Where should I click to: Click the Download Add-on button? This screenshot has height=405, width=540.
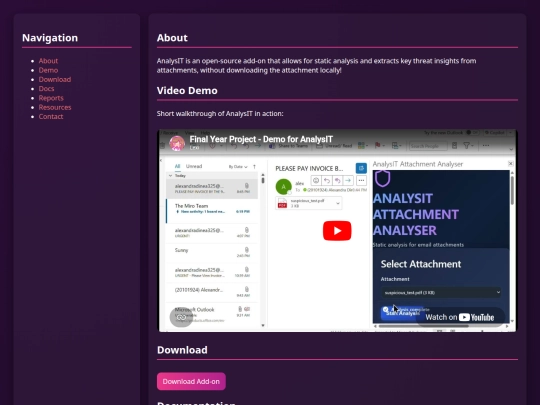pos(191,381)
